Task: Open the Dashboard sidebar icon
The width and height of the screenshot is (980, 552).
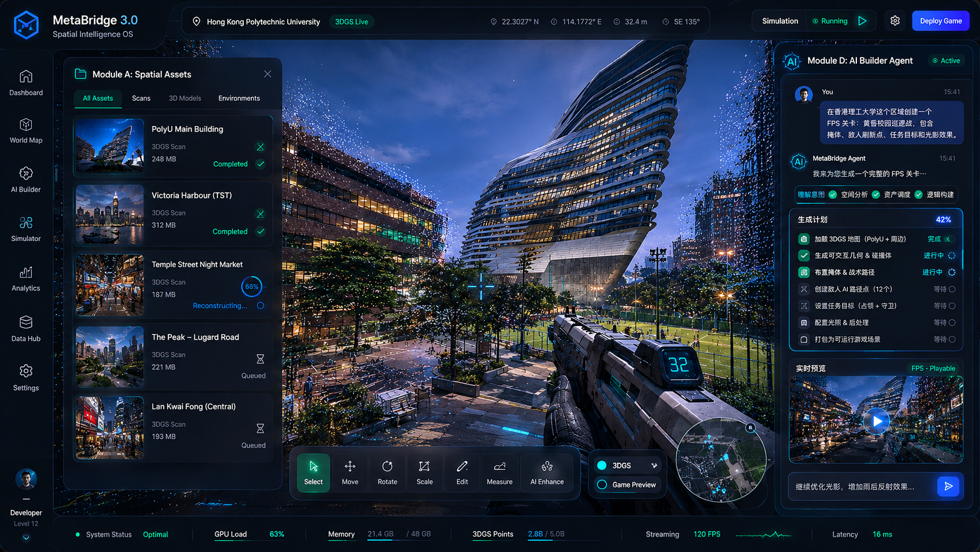Action: click(26, 83)
